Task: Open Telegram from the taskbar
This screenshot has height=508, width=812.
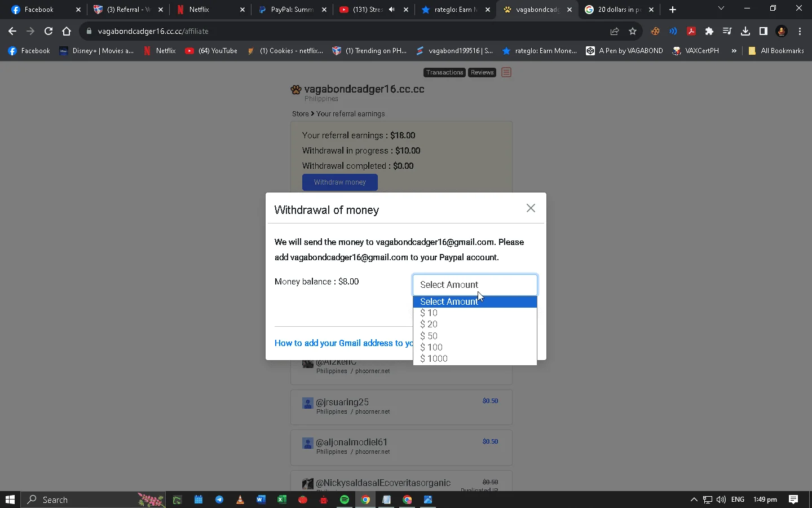Action: click(219, 500)
